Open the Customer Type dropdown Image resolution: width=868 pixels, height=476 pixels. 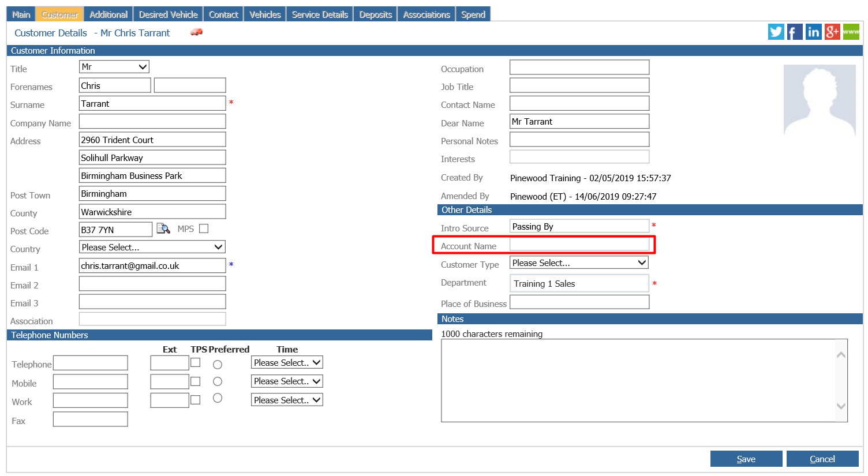579,263
